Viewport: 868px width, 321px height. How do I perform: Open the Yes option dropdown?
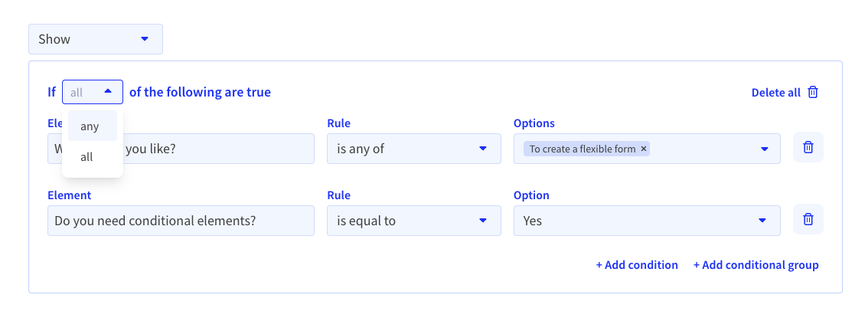[647, 221]
